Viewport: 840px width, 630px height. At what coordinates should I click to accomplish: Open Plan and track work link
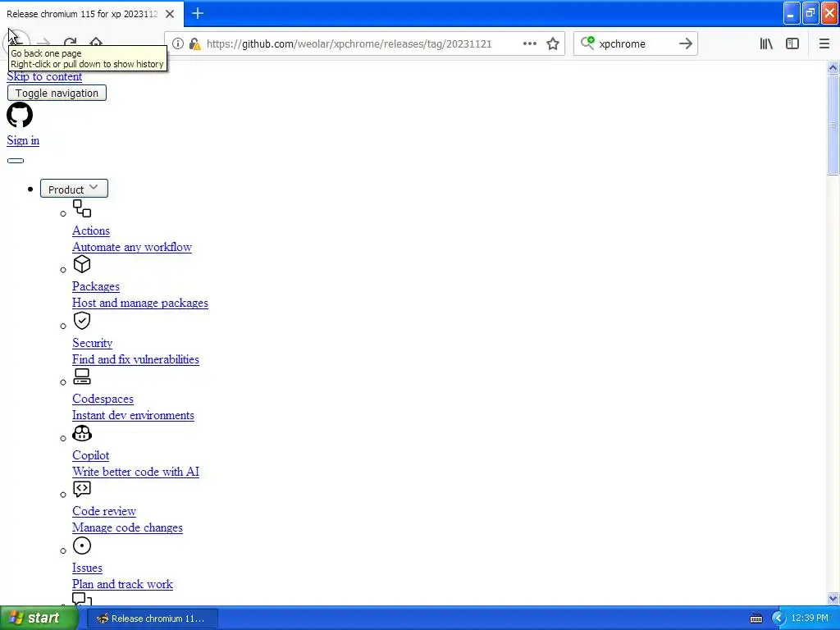[123, 584]
